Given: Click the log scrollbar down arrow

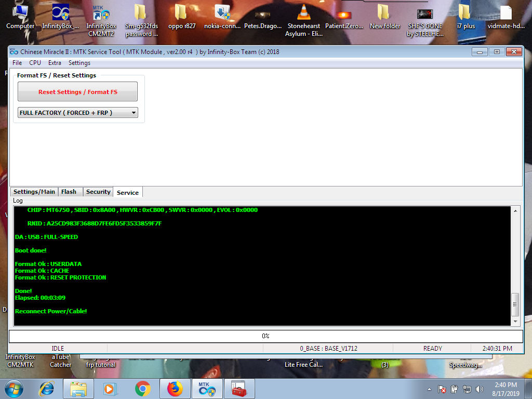Looking at the screenshot, I should 515,321.
